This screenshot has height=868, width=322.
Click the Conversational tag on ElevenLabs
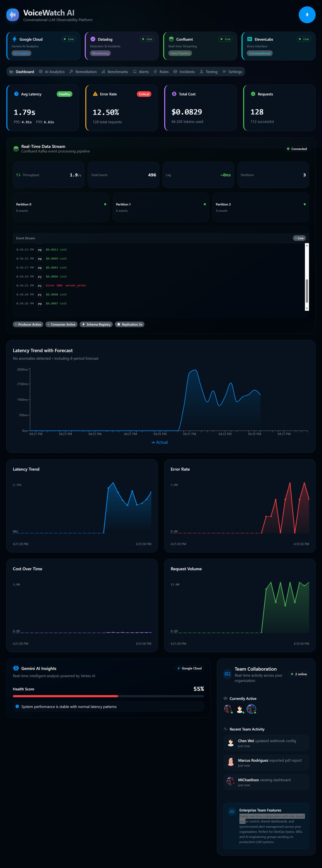[x=260, y=53]
